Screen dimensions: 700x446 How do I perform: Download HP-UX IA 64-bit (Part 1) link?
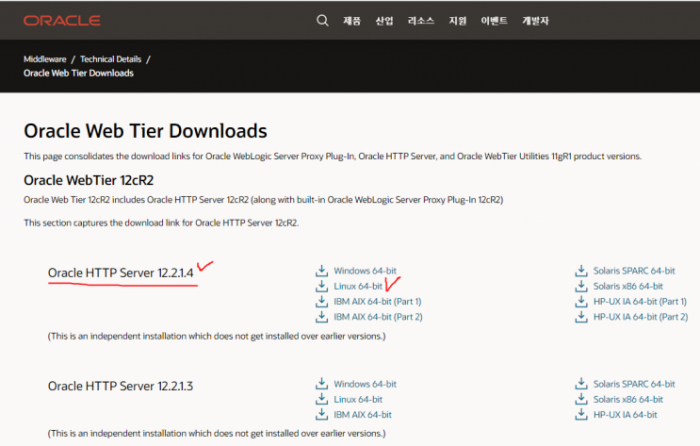pyautogui.click(x=640, y=302)
